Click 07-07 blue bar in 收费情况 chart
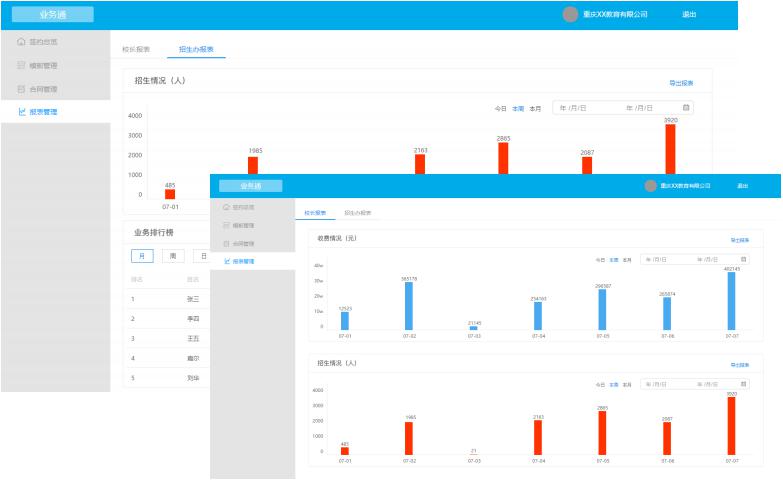 (731, 301)
